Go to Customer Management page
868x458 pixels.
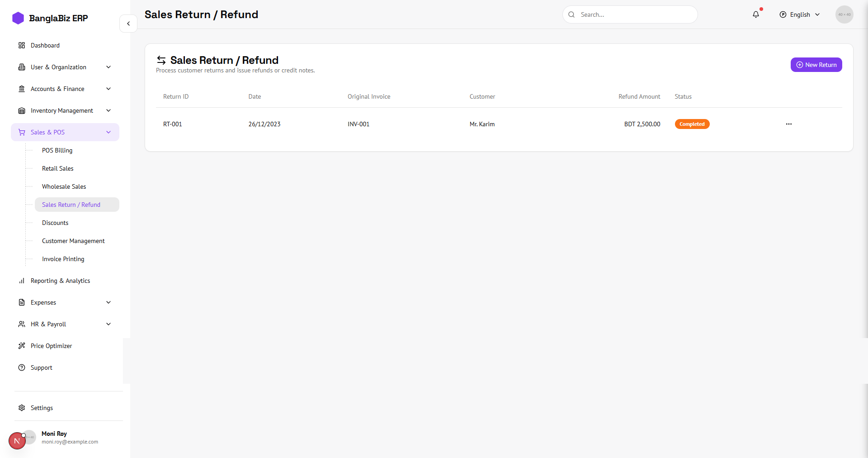tap(73, 241)
